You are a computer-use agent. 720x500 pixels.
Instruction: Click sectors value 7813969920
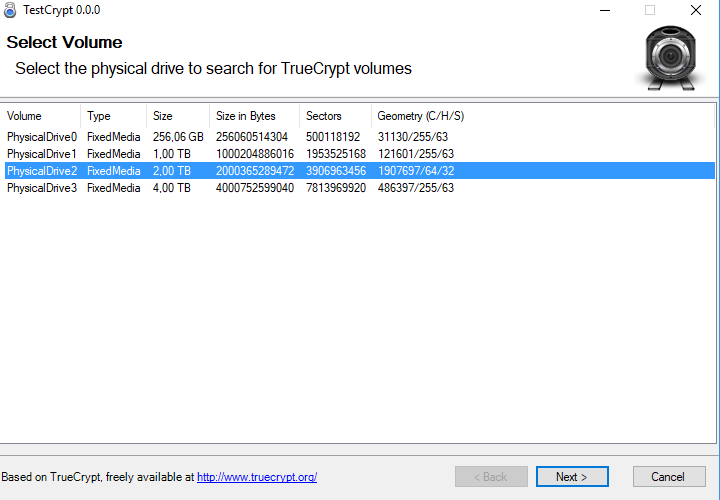[336, 188]
